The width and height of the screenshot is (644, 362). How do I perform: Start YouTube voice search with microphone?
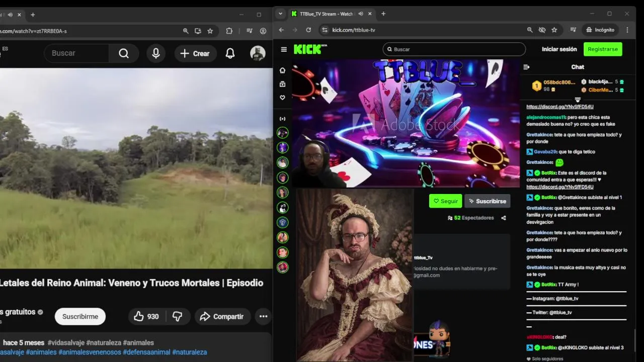(156, 53)
